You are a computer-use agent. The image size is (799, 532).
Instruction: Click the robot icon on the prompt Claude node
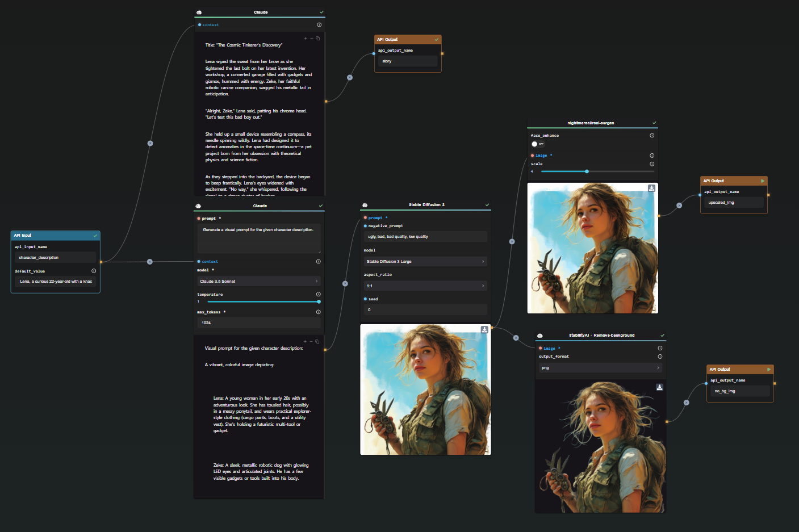coord(198,206)
